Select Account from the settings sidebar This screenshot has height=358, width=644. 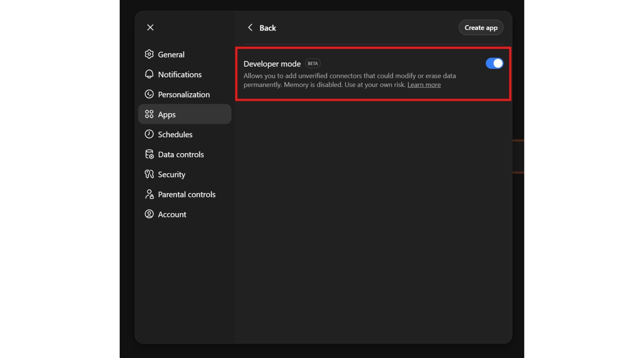coord(172,214)
